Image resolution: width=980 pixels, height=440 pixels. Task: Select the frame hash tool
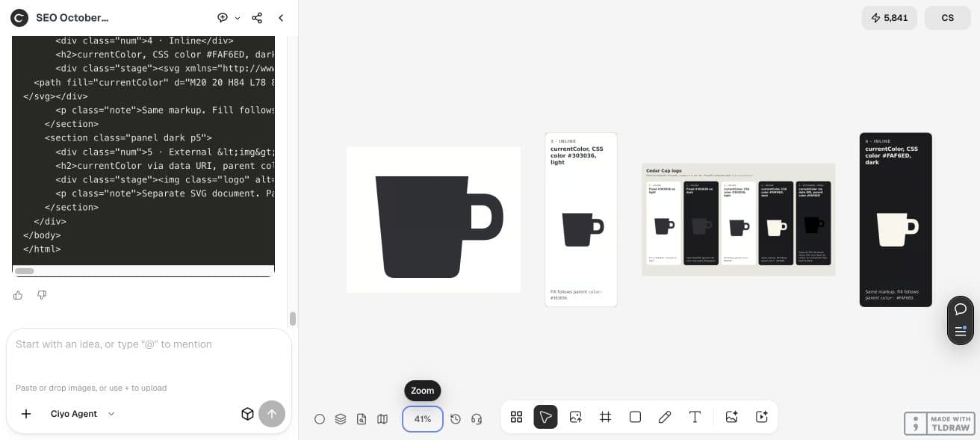pyautogui.click(x=606, y=417)
